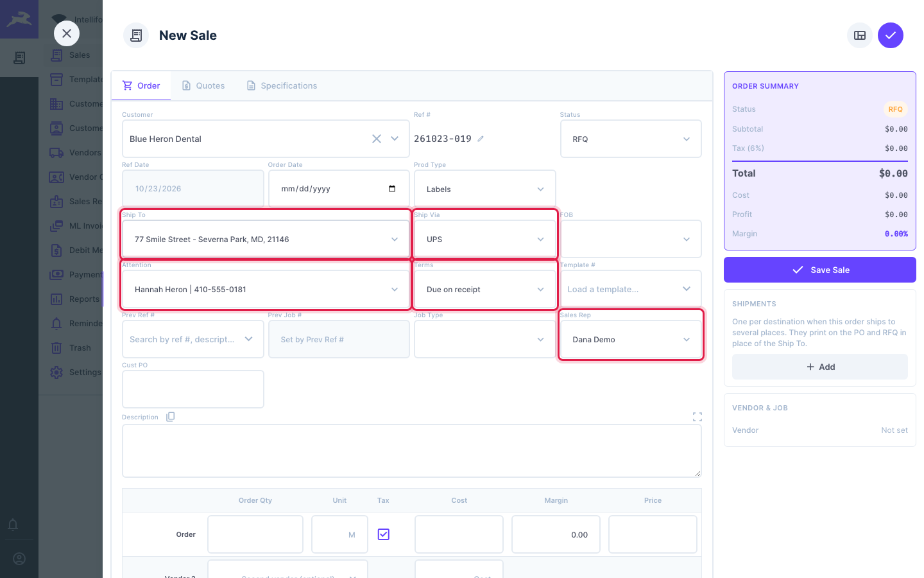Add a shipment with Add button

click(820, 367)
